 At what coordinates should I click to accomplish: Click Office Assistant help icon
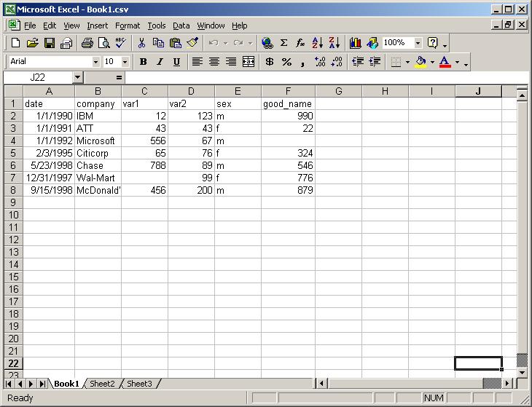(433, 43)
